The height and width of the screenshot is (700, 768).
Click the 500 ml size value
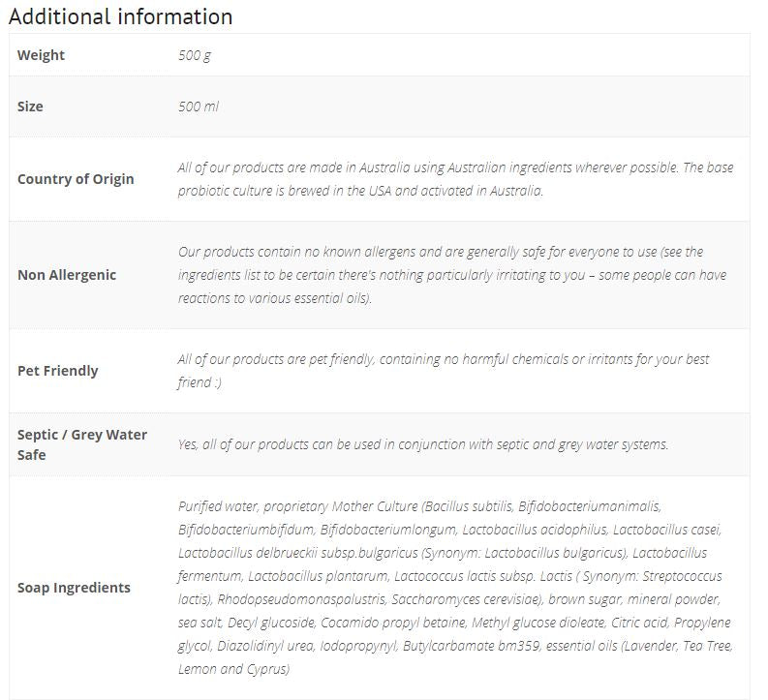point(198,107)
